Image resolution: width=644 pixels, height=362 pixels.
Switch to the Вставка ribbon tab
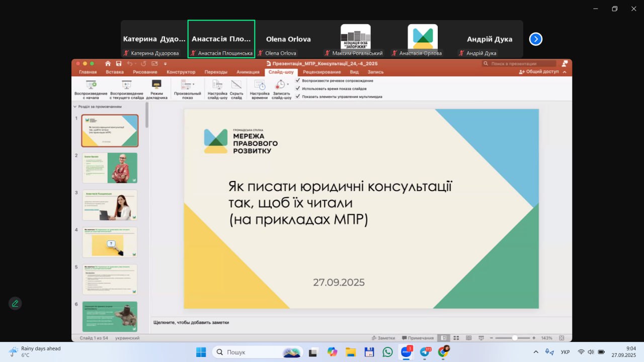click(x=115, y=72)
